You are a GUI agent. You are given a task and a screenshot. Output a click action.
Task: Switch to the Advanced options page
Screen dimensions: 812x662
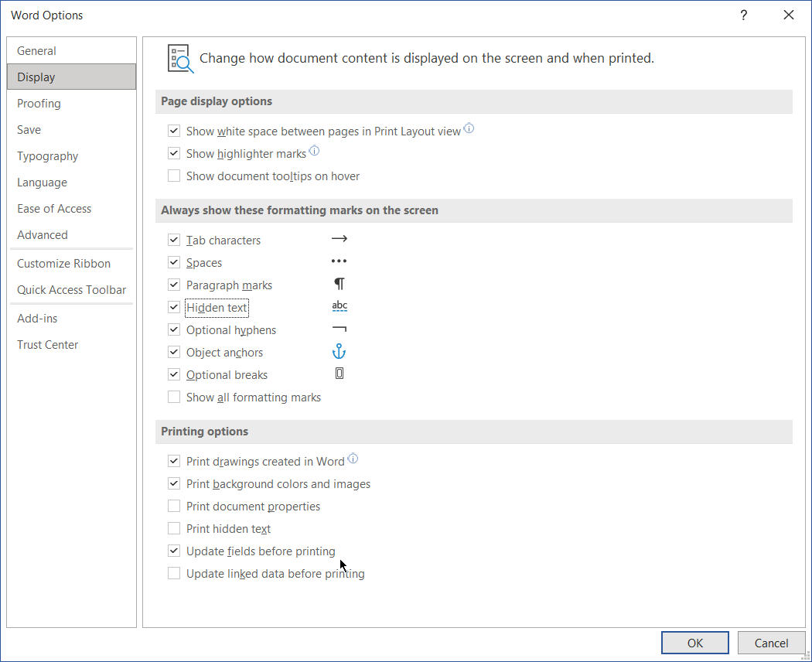coord(43,235)
